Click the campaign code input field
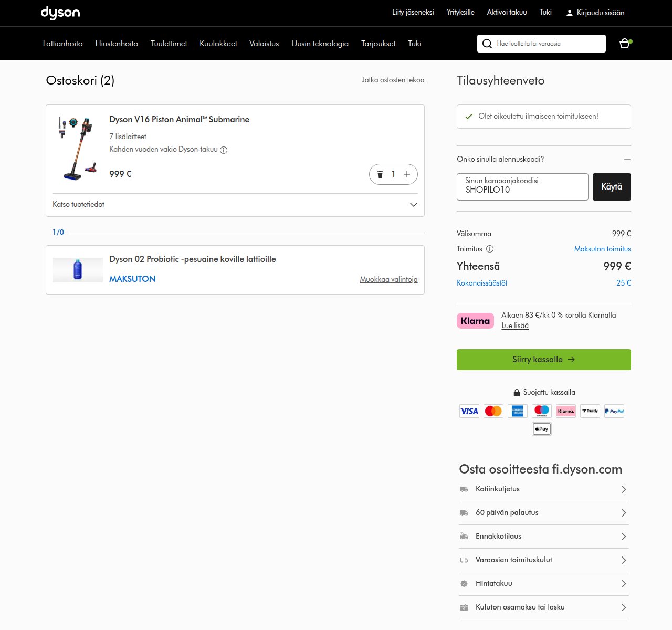Image resolution: width=672 pixels, height=630 pixels. [x=522, y=187]
